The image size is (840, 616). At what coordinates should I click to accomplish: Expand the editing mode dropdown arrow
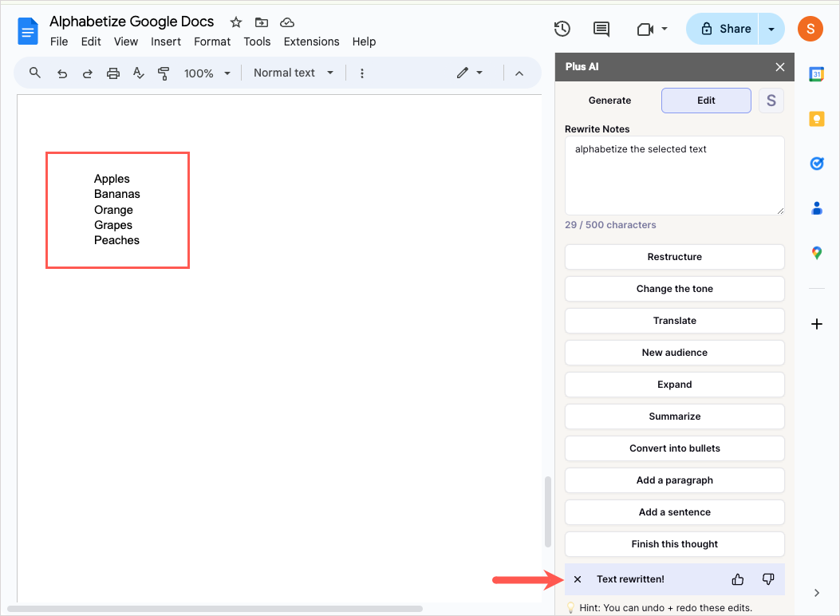coord(479,73)
